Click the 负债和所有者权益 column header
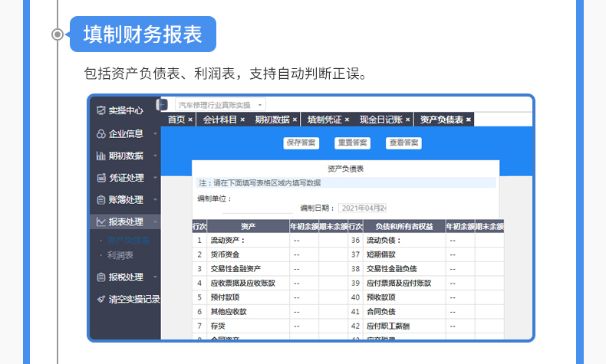The width and height of the screenshot is (606, 364). 404,227
